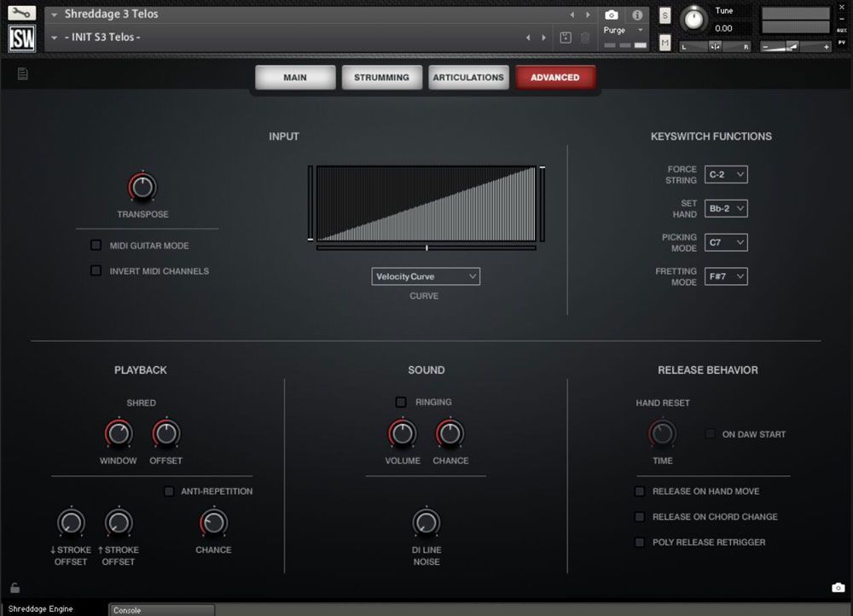This screenshot has width=853, height=616.
Task: Enable Invert MIDI Channels checkbox
Action: pyautogui.click(x=96, y=270)
